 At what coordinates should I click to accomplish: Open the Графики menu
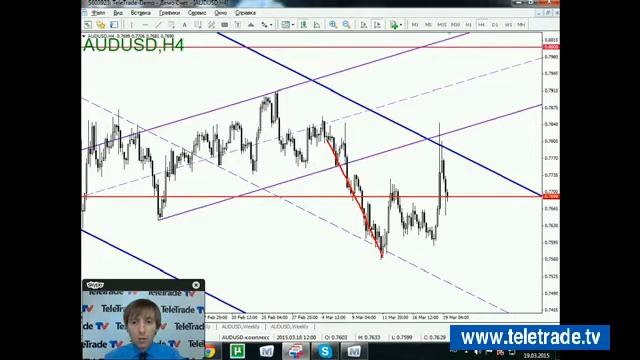pyautogui.click(x=169, y=13)
